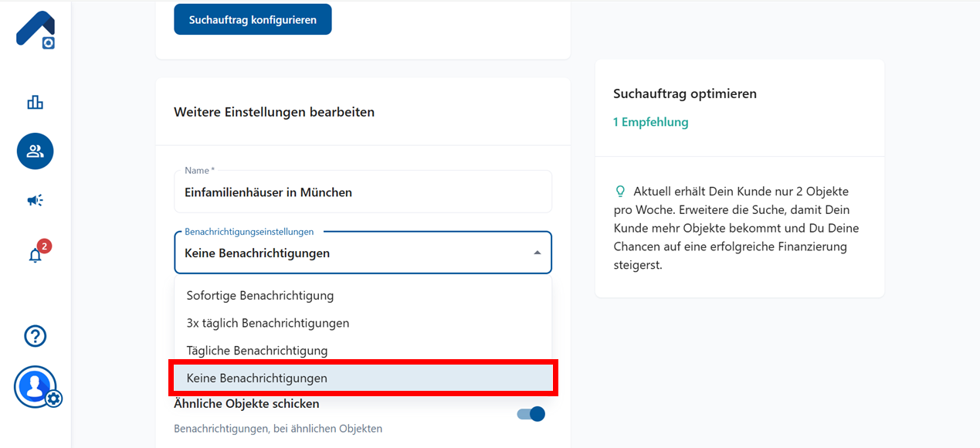Image resolution: width=980 pixels, height=448 pixels.
Task: Click the Suchauftrag optimieren card heading
Action: pyautogui.click(x=684, y=93)
